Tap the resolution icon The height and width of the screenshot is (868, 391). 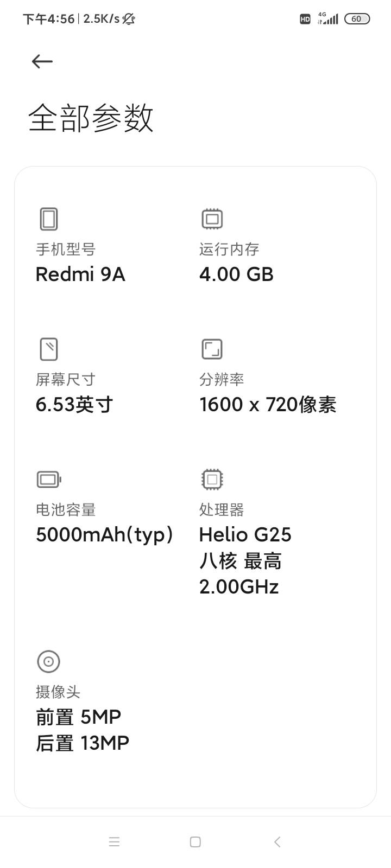coord(212,349)
